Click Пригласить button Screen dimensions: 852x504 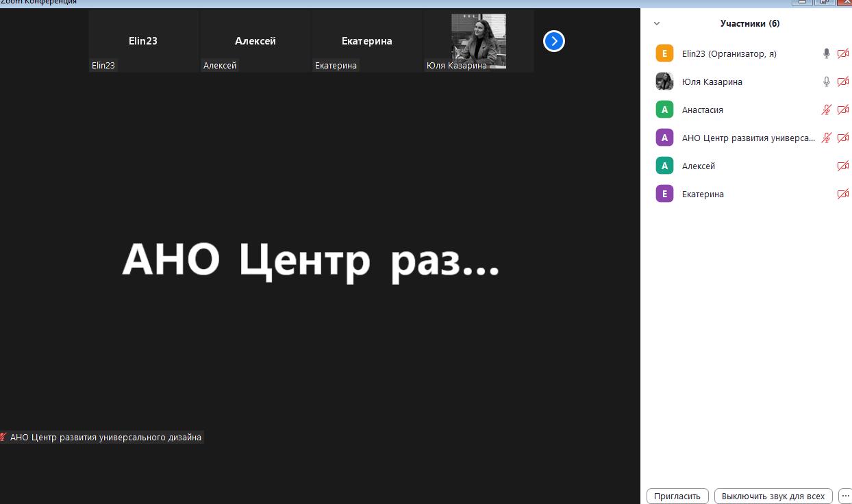coord(677,496)
